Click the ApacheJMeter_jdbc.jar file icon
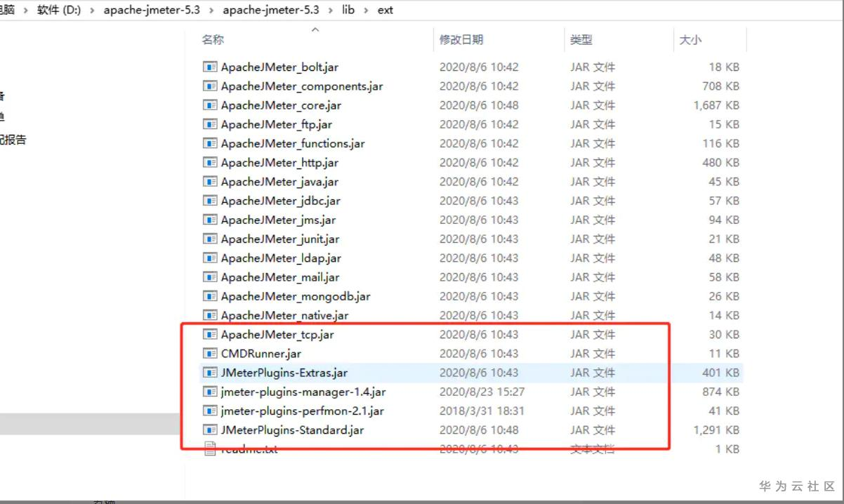Image resolution: width=844 pixels, height=504 pixels. coord(209,201)
